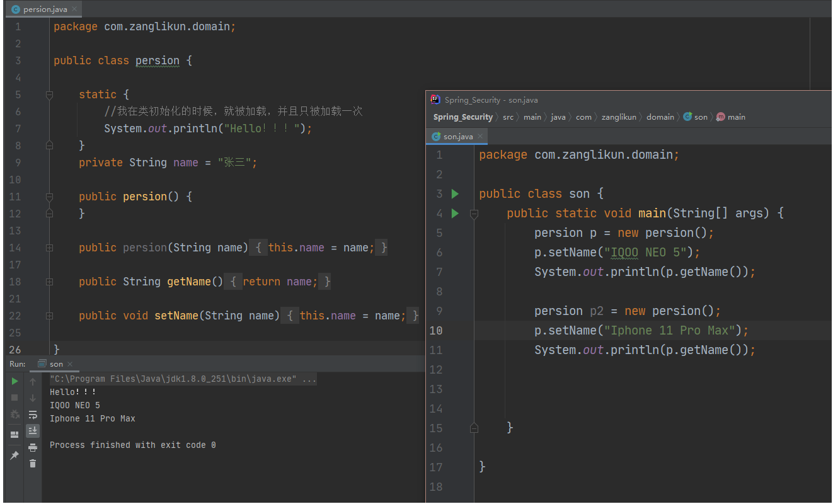Toggle Soft-Wrap for console output
Screen dimensions: 833x504
click(32, 414)
